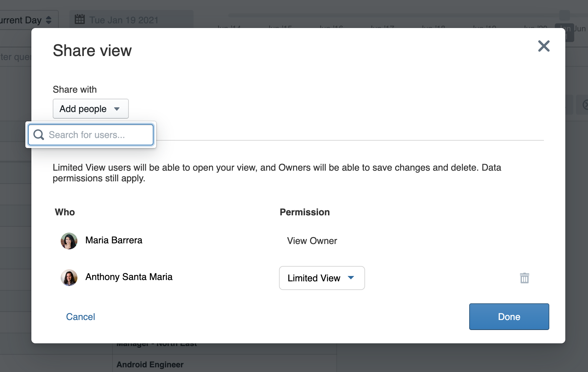Click the circled X icon at right edge

(x=585, y=105)
